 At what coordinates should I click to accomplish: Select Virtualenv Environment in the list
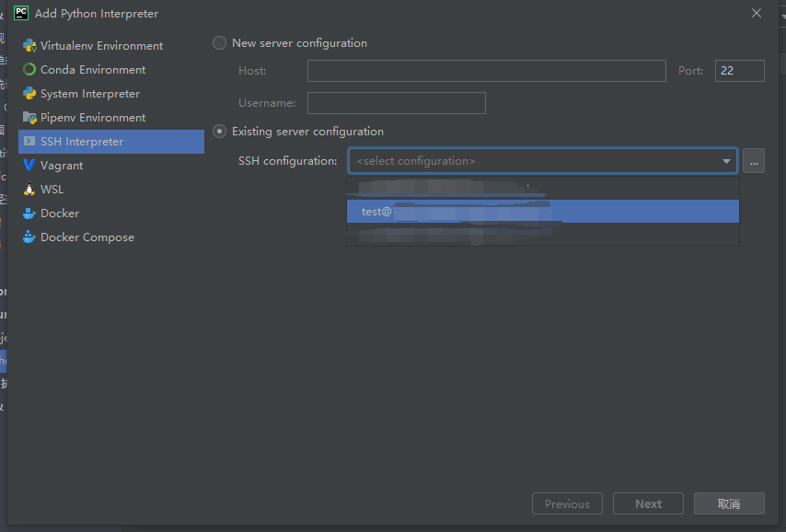[111, 46]
